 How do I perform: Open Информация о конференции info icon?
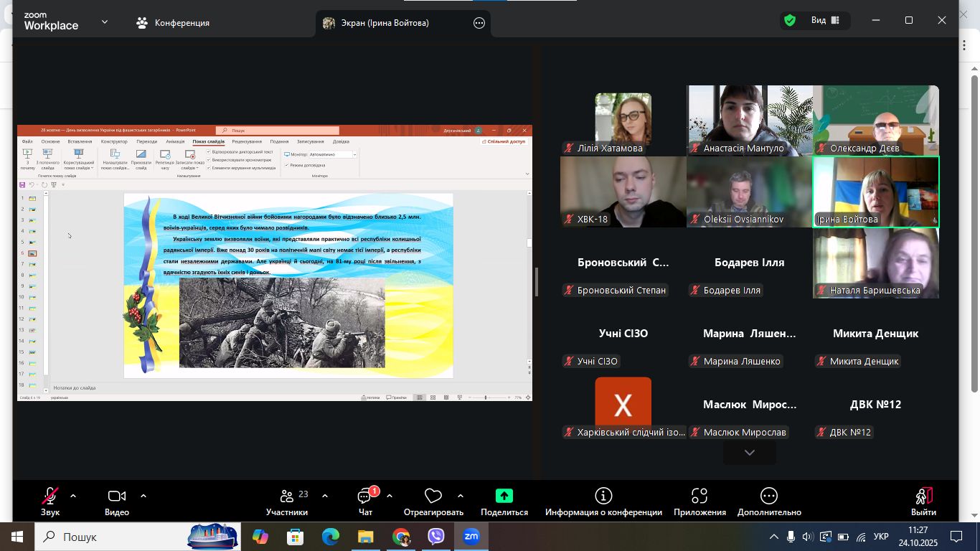603,496
